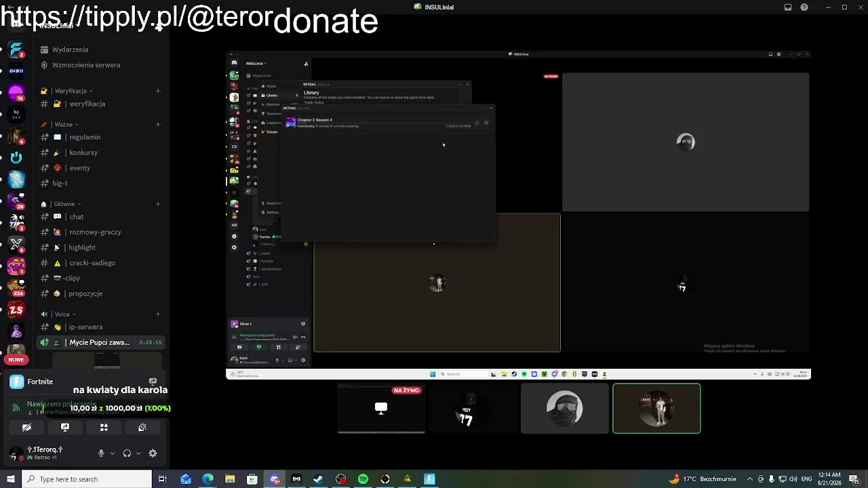Show hidden system tray icons
Viewport: 868px width, 488px height.
click(x=750, y=479)
